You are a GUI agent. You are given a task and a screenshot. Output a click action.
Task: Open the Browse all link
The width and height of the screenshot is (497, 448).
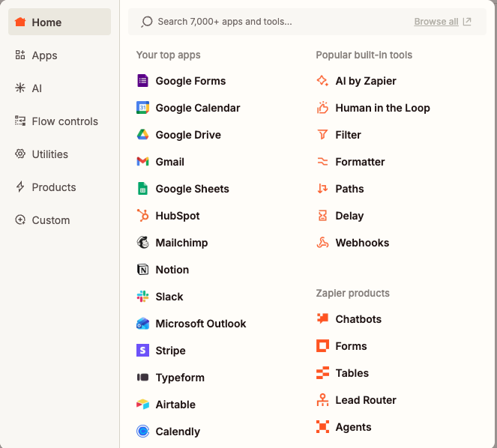point(436,22)
